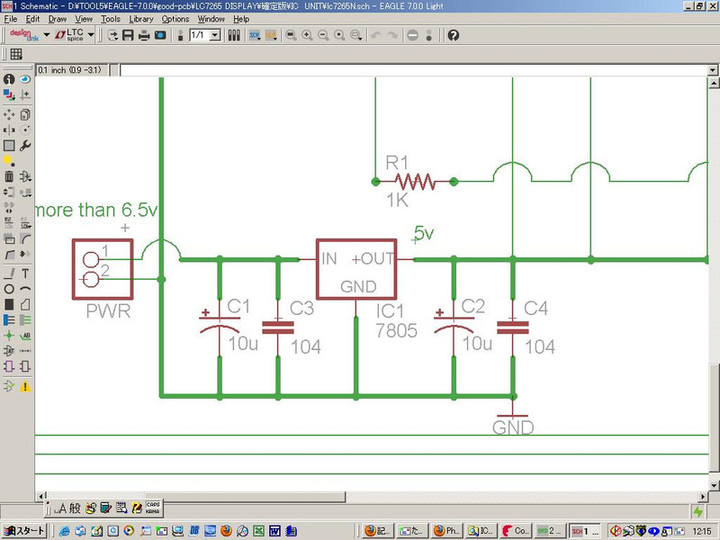Viewport: 720px width, 540px height.
Task: Toggle the Grid settings icon
Action: (16, 54)
